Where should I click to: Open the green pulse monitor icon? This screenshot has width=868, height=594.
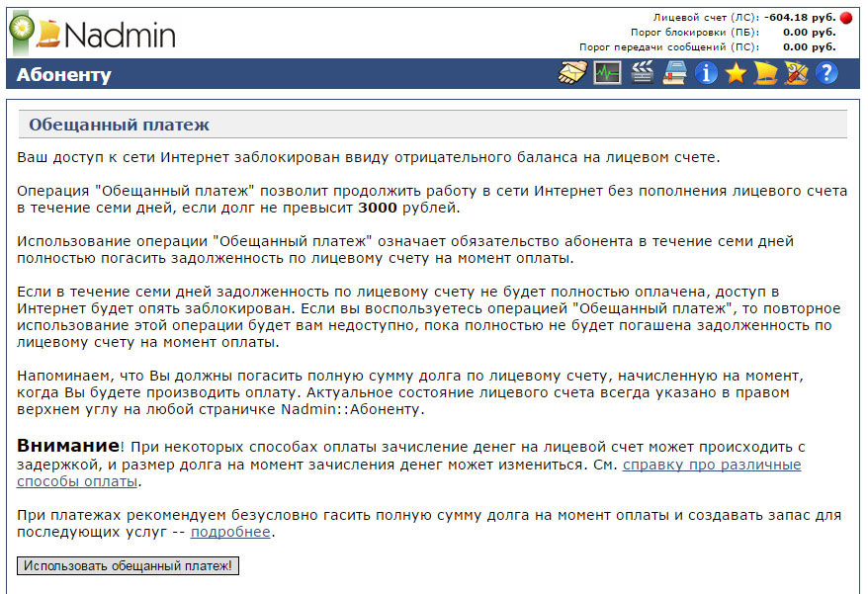(607, 73)
